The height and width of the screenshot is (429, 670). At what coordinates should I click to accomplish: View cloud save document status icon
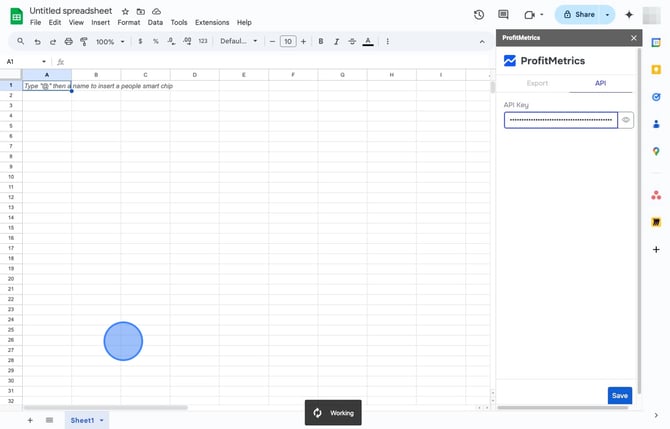pyautogui.click(x=156, y=12)
